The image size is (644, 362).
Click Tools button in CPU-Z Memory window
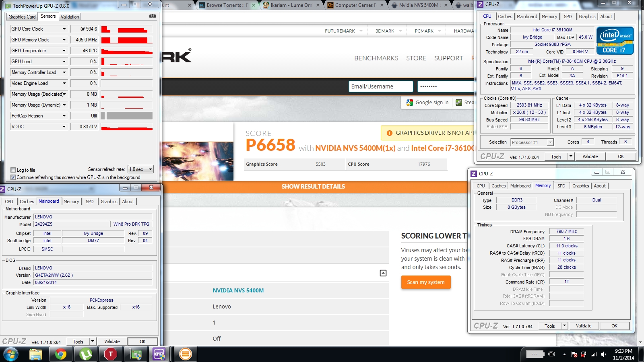pyautogui.click(x=550, y=326)
